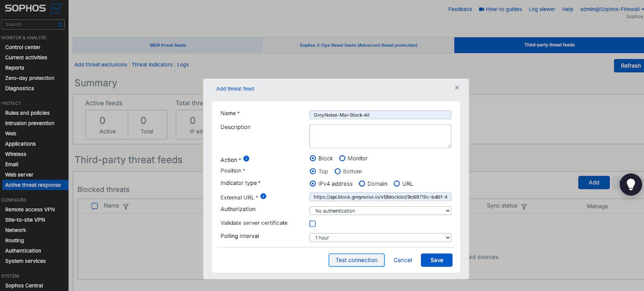
Task: Open Sophos Central in sidebar
Action: [24, 286]
